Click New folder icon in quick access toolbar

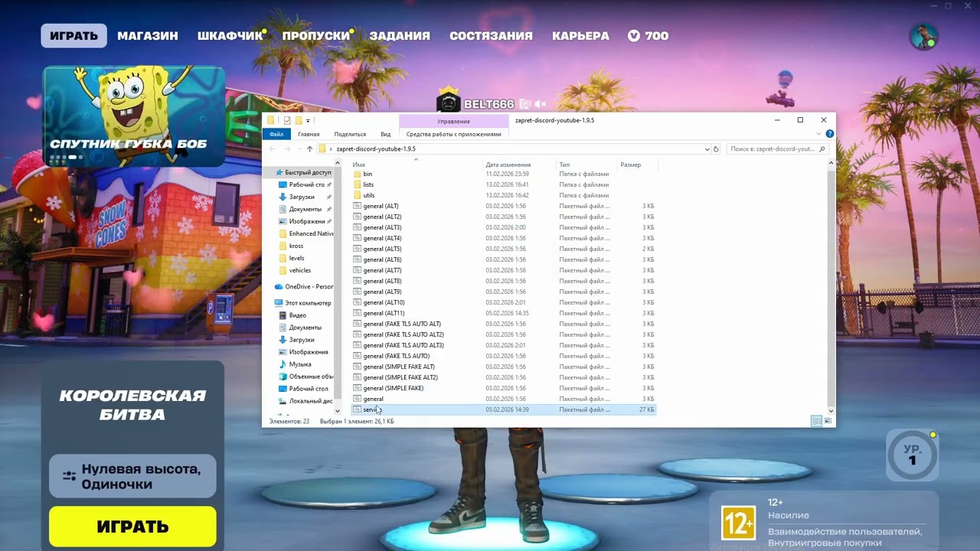coord(298,120)
